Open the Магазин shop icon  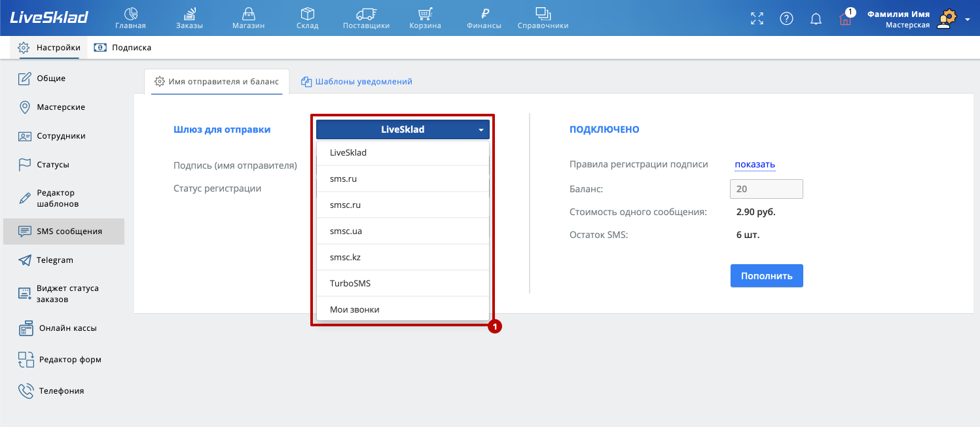248,14
